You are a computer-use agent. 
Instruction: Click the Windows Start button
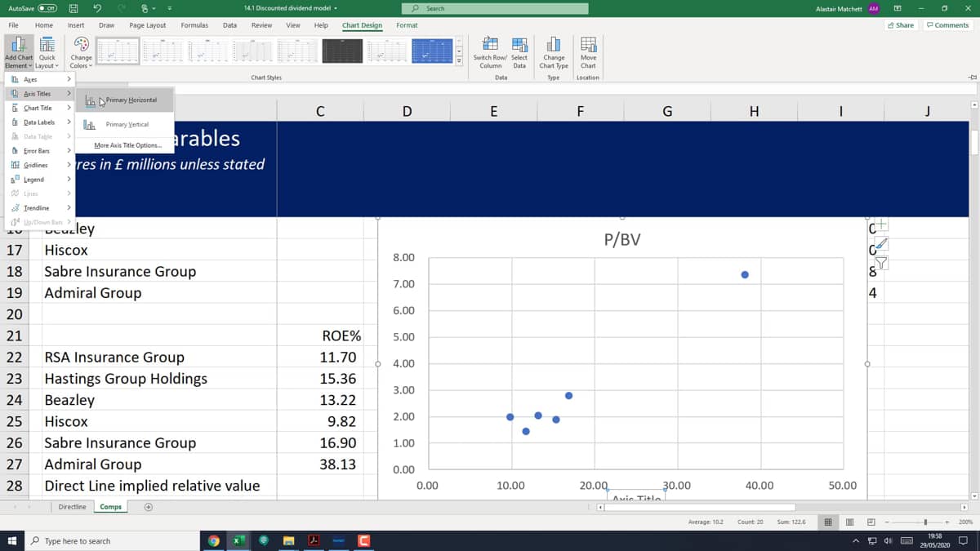click(x=12, y=540)
